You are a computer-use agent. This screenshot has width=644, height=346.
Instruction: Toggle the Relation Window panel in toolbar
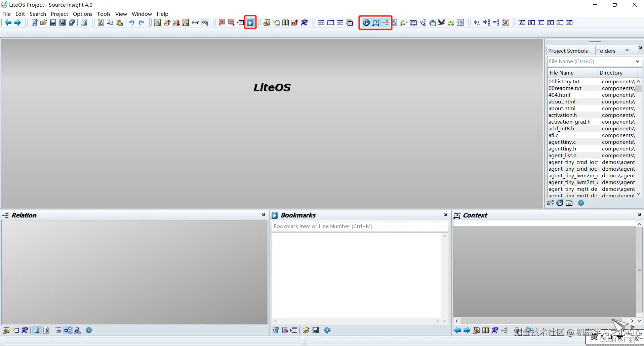tap(385, 23)
